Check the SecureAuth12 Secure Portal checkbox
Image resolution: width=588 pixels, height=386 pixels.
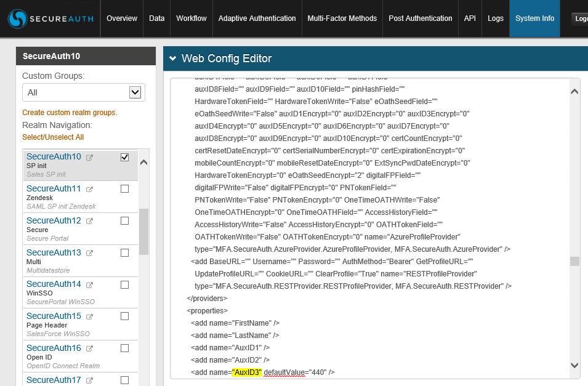click(x=125, y=221)
